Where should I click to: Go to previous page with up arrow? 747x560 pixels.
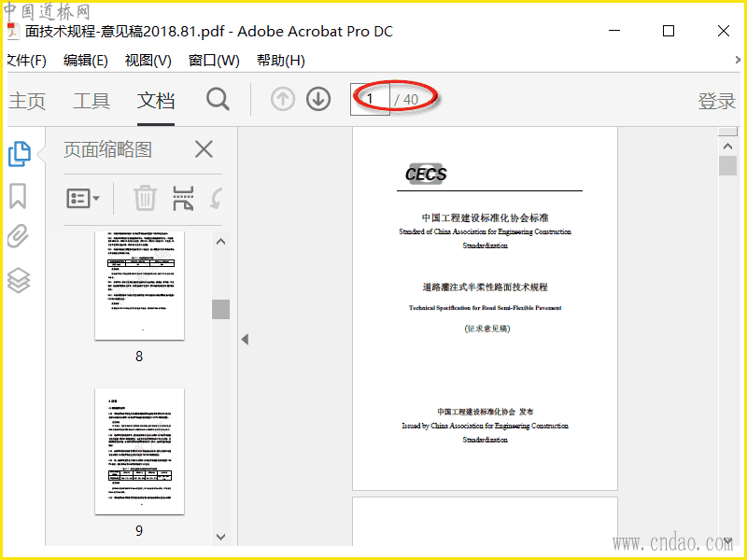[x=283, y=100]
